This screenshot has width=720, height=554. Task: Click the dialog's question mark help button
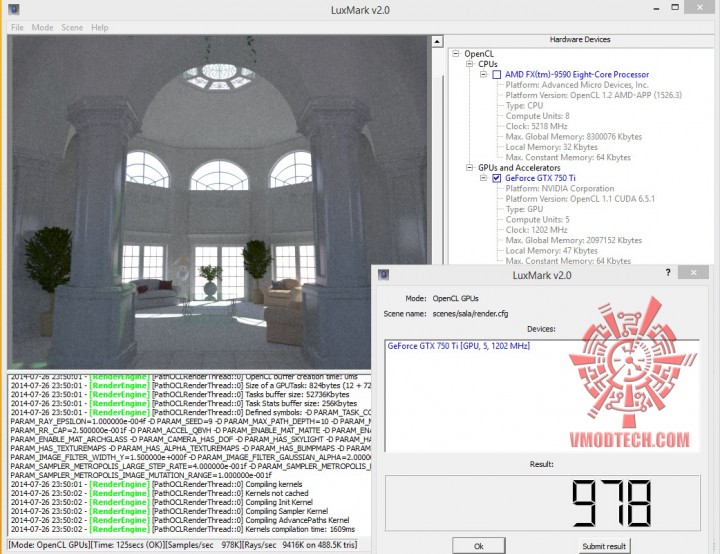click(x=668, y=272)
